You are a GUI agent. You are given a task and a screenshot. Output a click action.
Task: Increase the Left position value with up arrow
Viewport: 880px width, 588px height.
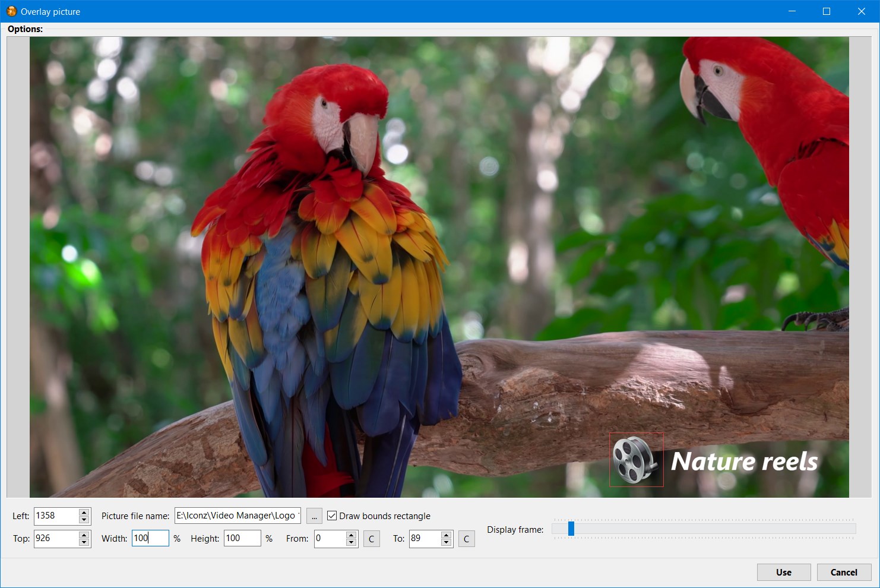click(84, 512)
